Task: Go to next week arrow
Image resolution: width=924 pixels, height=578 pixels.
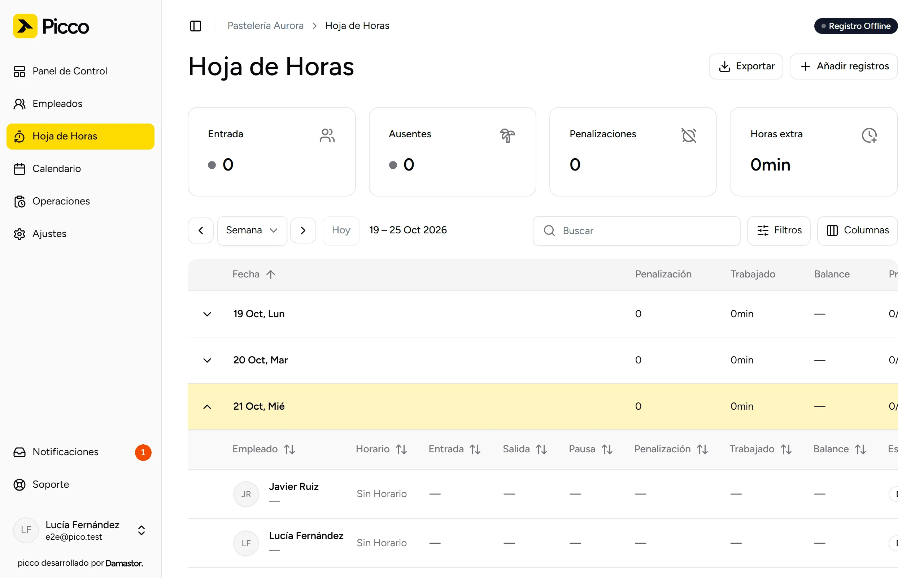Action: (303, 230)
